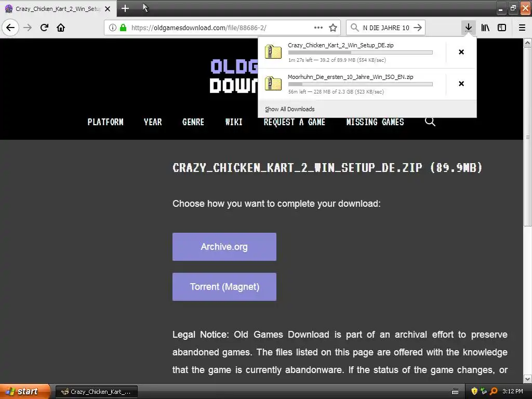
Task: Click the Moorhuhn zip file icon
Action: coord(273,84)
